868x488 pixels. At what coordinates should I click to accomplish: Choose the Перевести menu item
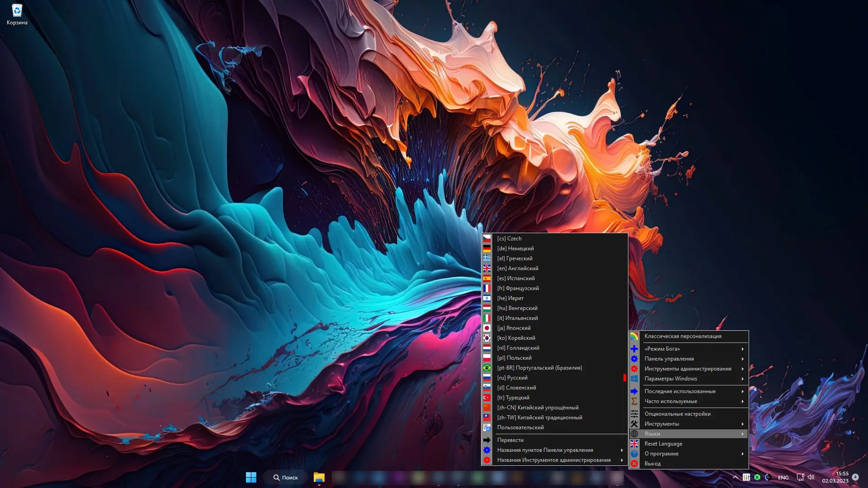pos(510,440)
